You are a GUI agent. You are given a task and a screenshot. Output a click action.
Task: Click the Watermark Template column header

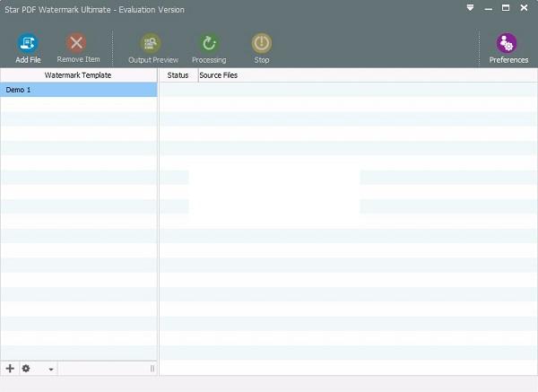pyautogui.click(x=79, y=75)
